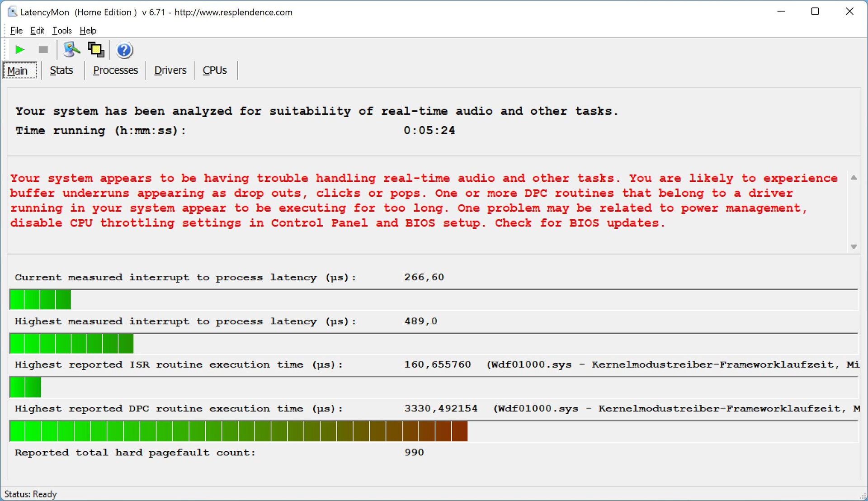Start the latency monitor with the green play icon
Screen dimensions: 868x501
[19, 50]
